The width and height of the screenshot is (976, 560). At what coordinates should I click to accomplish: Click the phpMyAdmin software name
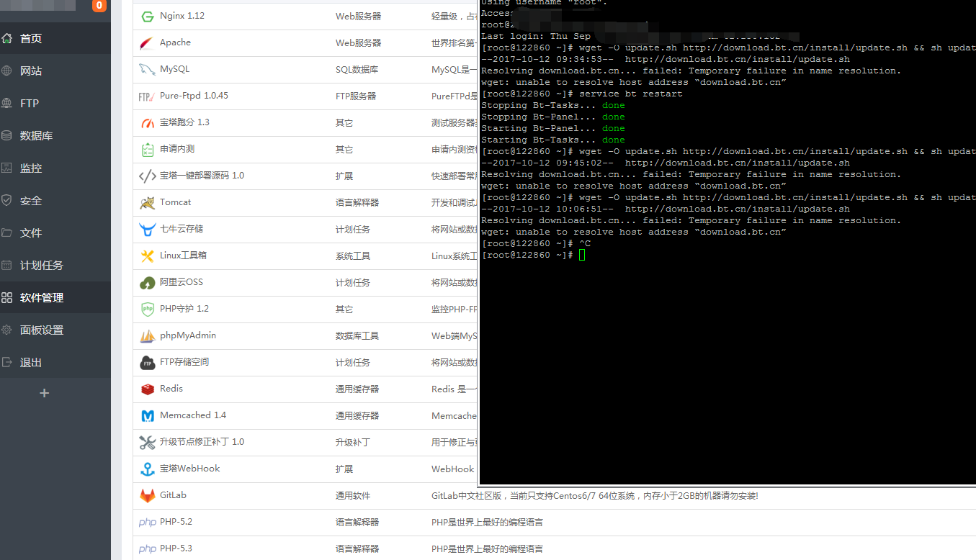tap(188, 335)
